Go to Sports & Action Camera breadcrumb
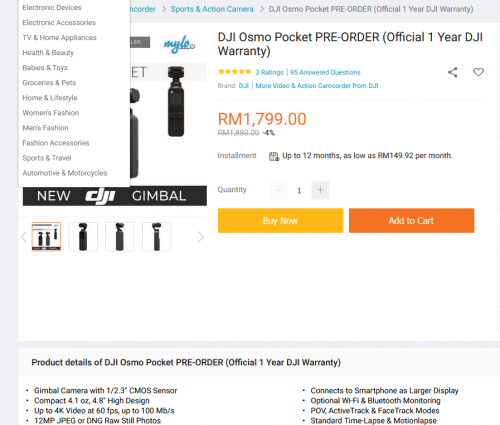Screen dimensions: 500x425 click(x=212, y=9)
